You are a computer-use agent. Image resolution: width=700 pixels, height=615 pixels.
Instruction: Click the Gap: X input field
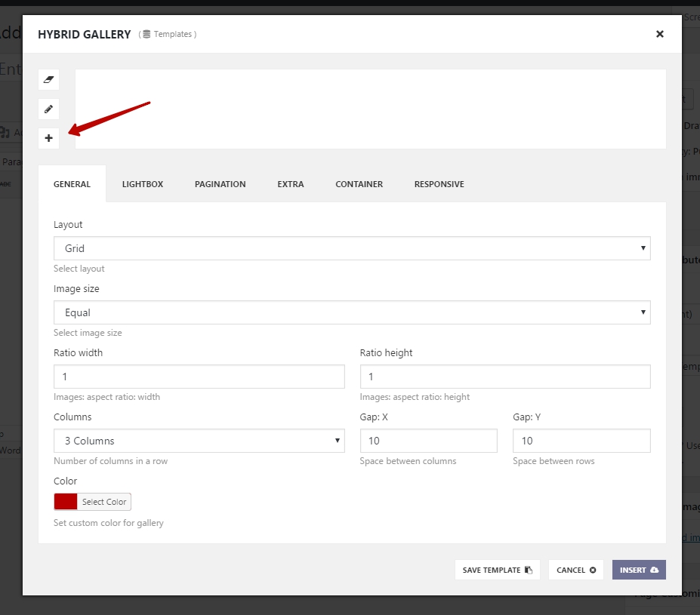point(429,441)
